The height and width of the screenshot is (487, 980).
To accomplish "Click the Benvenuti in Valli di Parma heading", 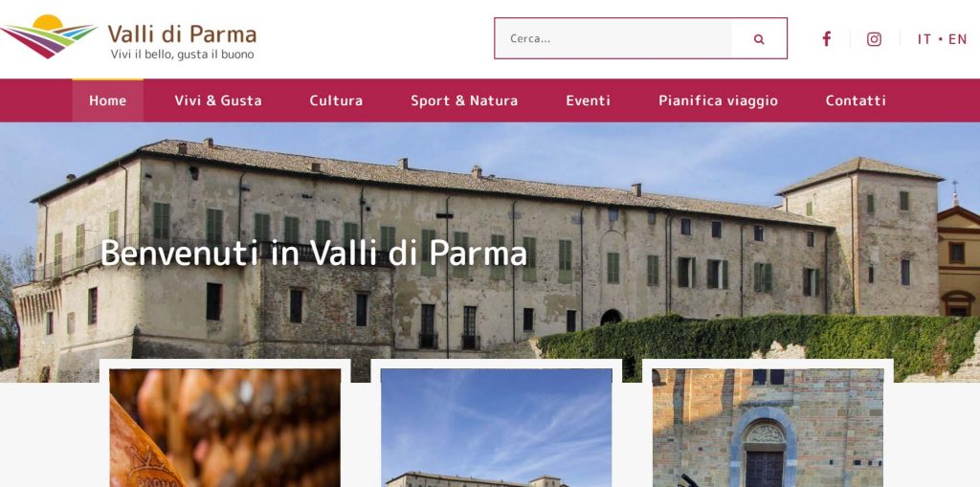I will 313,254.
